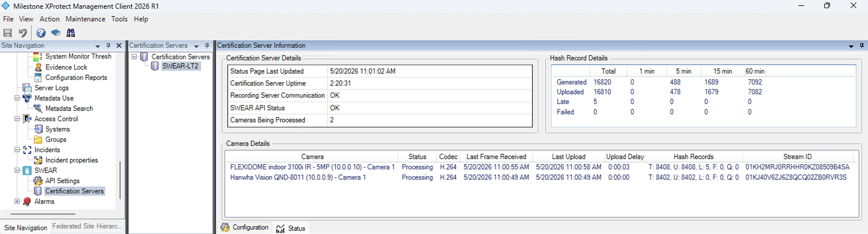This screenshot has width=868, height=234.
Task: Click the Systems icon under Access Control
Action: 38,129
